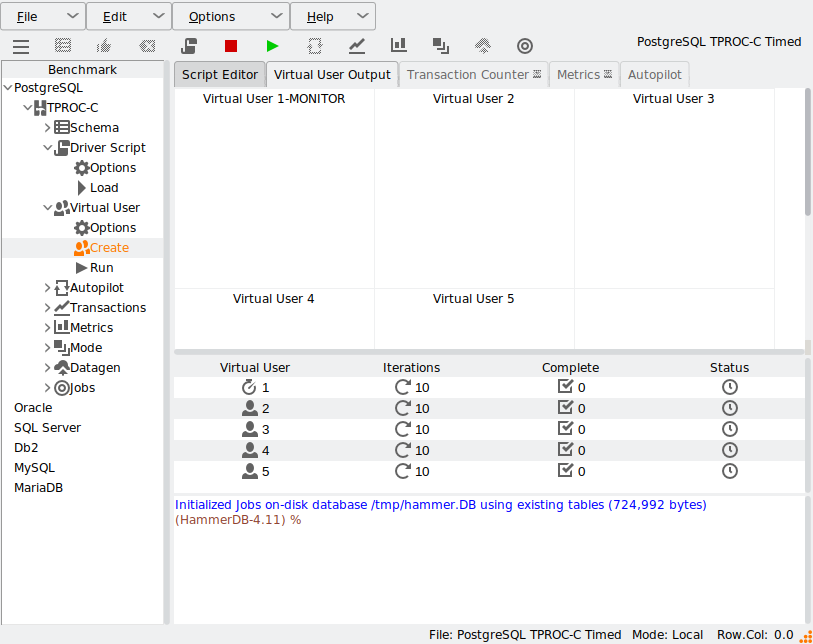Collapse the PostgreSQL tree node
The height and width of the screenshot is (644, 813).
(x=8, y=88)
